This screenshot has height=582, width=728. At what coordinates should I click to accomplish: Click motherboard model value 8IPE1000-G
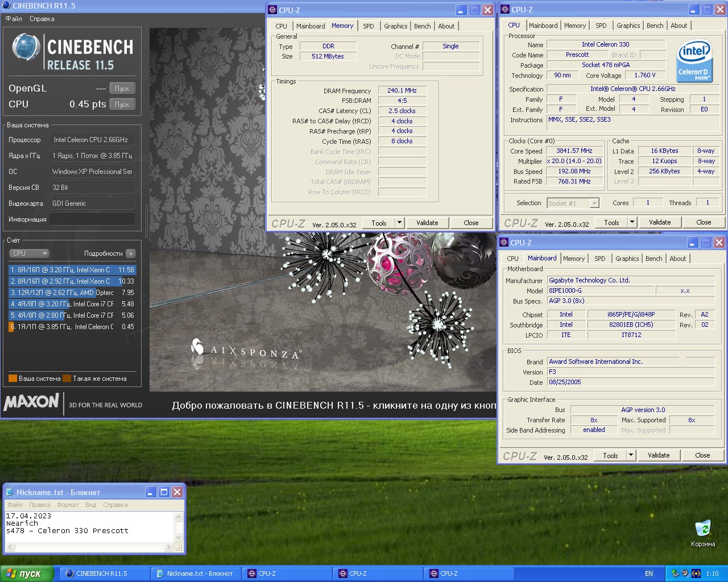pyautogui.click(x=599, y=290)
